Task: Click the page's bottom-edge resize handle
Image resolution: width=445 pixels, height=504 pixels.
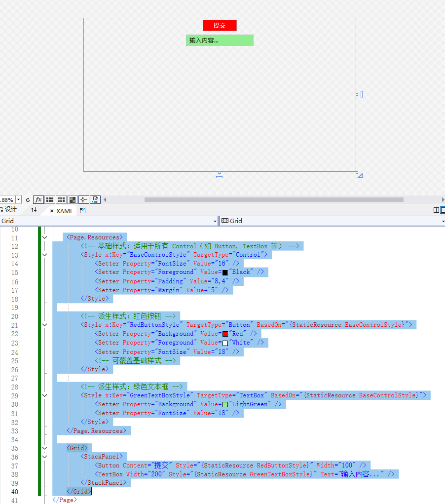Action: (220, 177)
